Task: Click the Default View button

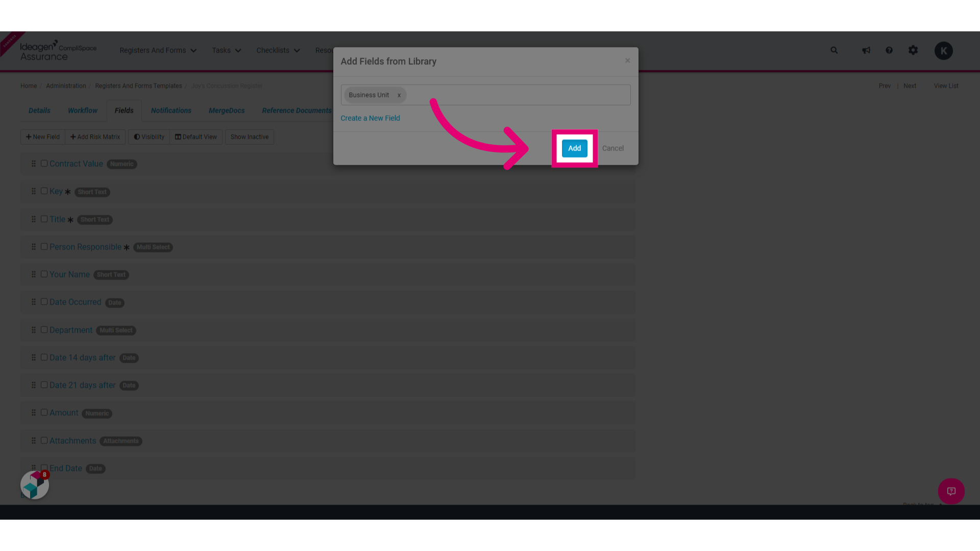Action: pyautogui.click(x=196, y=137)
